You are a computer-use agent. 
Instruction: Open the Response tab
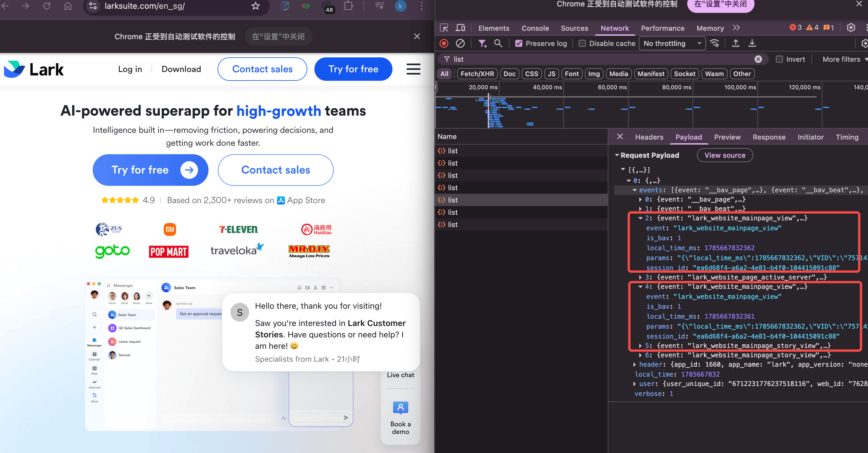(x=769, y=137)
